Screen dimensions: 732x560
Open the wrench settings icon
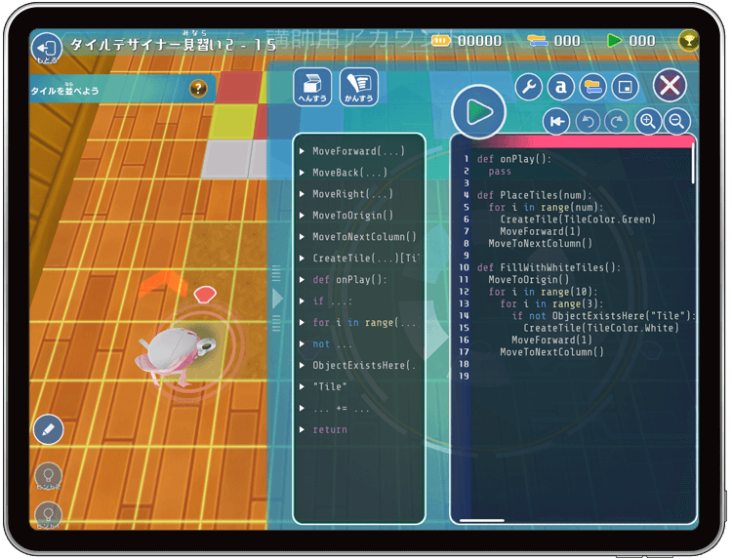click(528, 87)
